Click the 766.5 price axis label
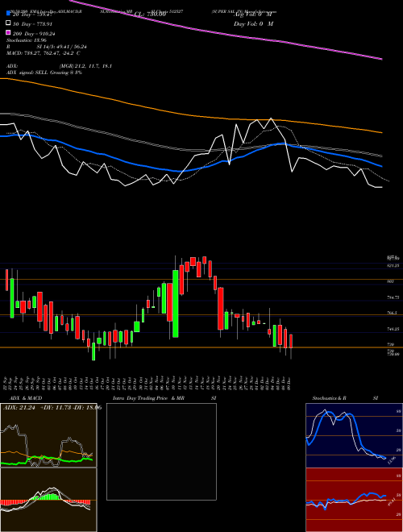Screen dimensions: 403x532 click(x=392, y=313)
